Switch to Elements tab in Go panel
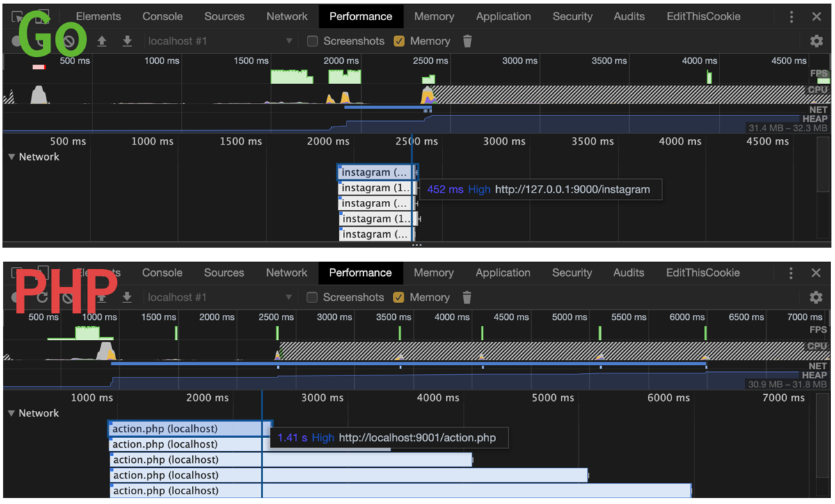Viewport: 835px width, 504px height. 98,17
